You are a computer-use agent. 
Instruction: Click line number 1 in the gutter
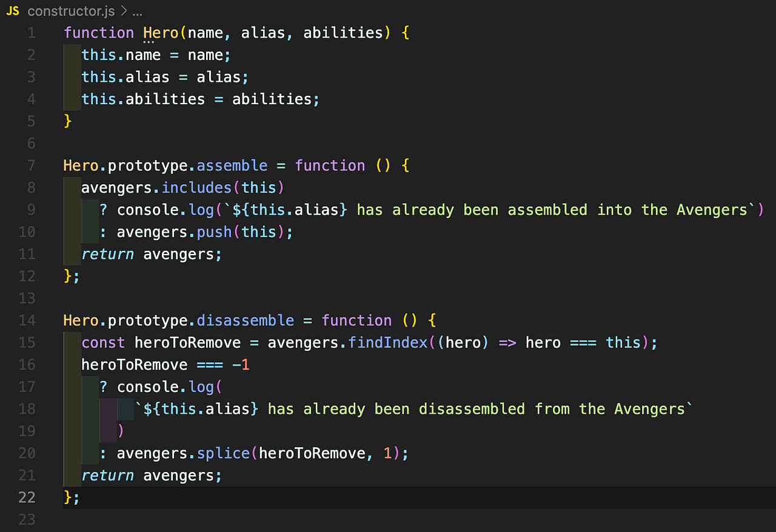pyautogui.click(x=31, y=32)
